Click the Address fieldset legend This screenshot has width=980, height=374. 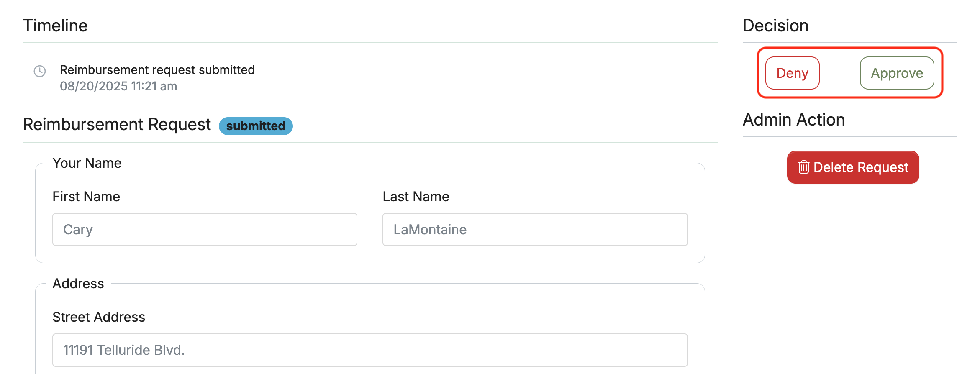click(x=78, y=284)
